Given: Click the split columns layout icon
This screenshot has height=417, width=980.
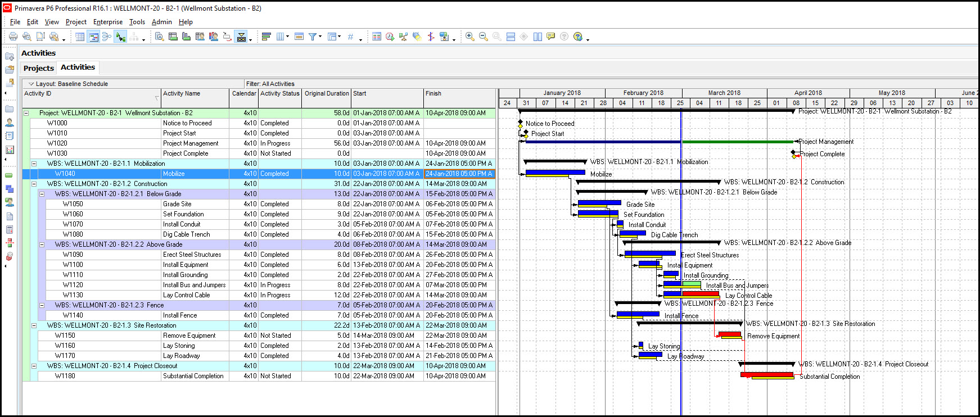Looking at the screenshot, I should coord(538,37).
